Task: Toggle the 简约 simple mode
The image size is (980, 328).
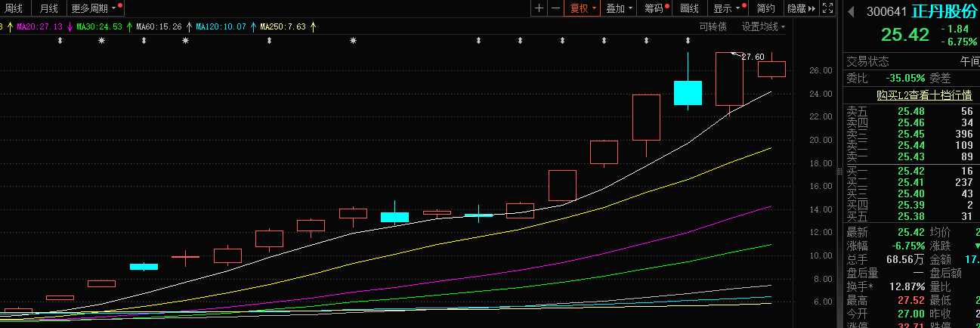Action: (x=765, y=8)
